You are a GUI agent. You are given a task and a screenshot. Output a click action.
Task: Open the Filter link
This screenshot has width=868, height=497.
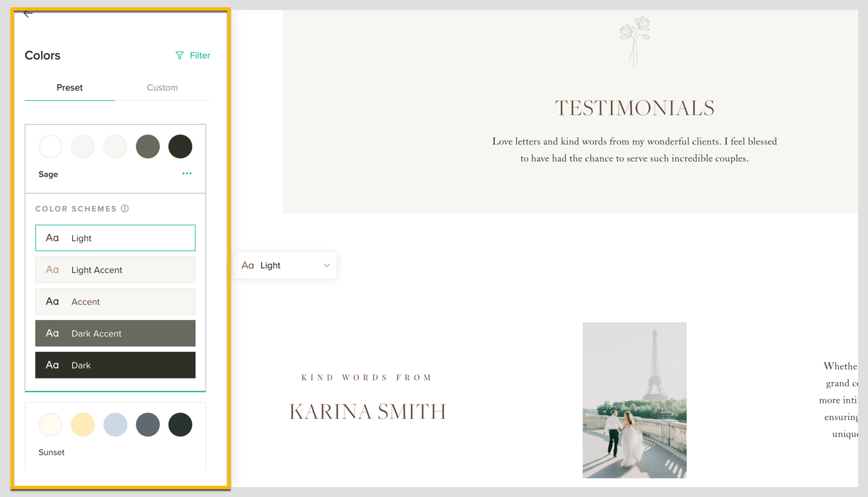click(193, 56)
